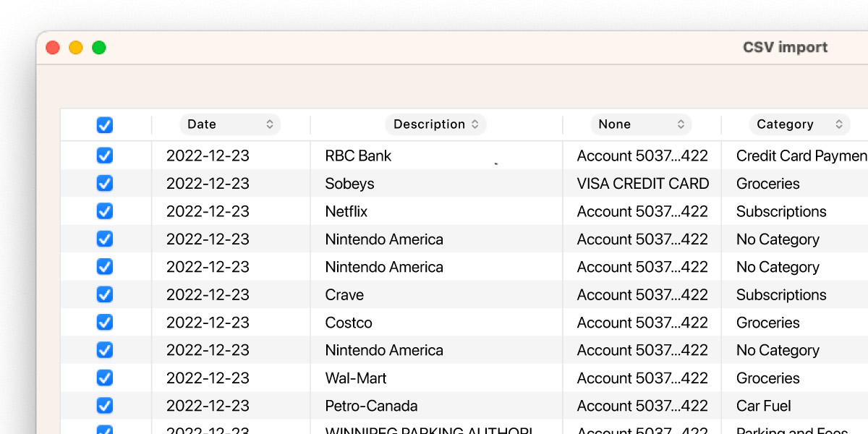Select the Costco description cell
Screen dimensions: 868x434
tap(349, 323)
